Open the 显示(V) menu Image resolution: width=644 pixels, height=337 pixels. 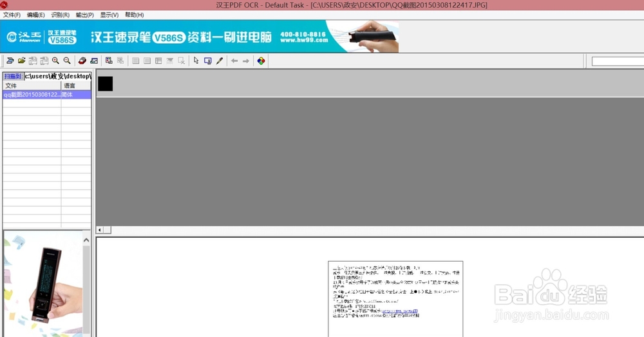(x=109, y=15)
